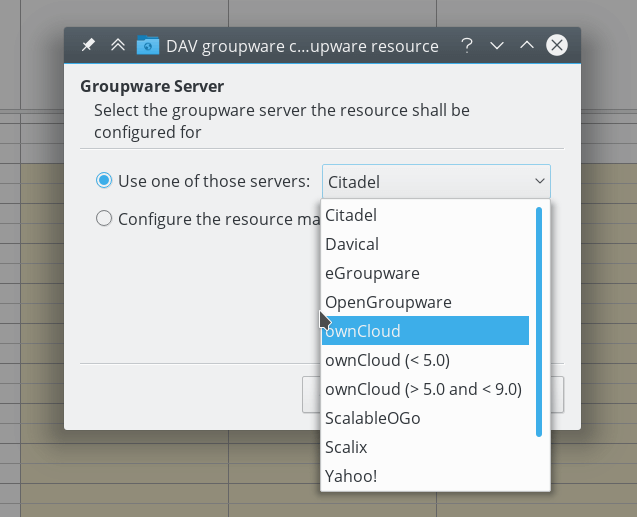Pick ownCloud (> 5.0 and < 9.0)
The image size is (637, 517).
(x=423, y=389)
